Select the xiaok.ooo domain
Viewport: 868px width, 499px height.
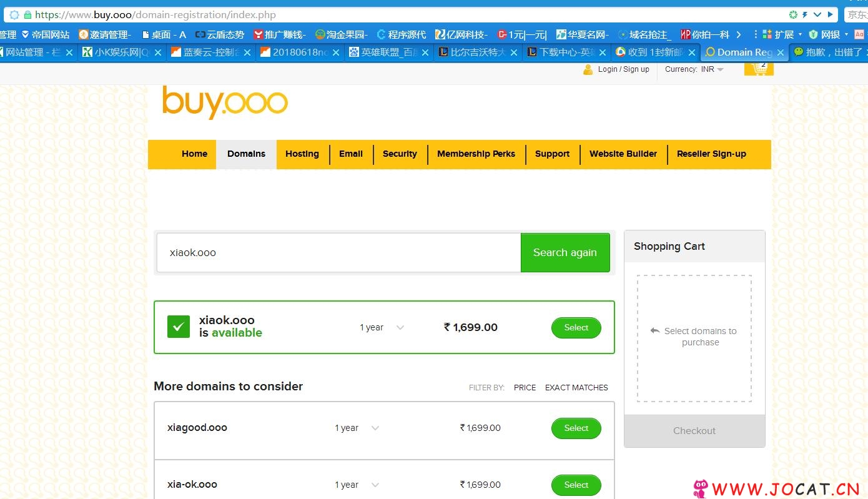click(x=576, y=328)
